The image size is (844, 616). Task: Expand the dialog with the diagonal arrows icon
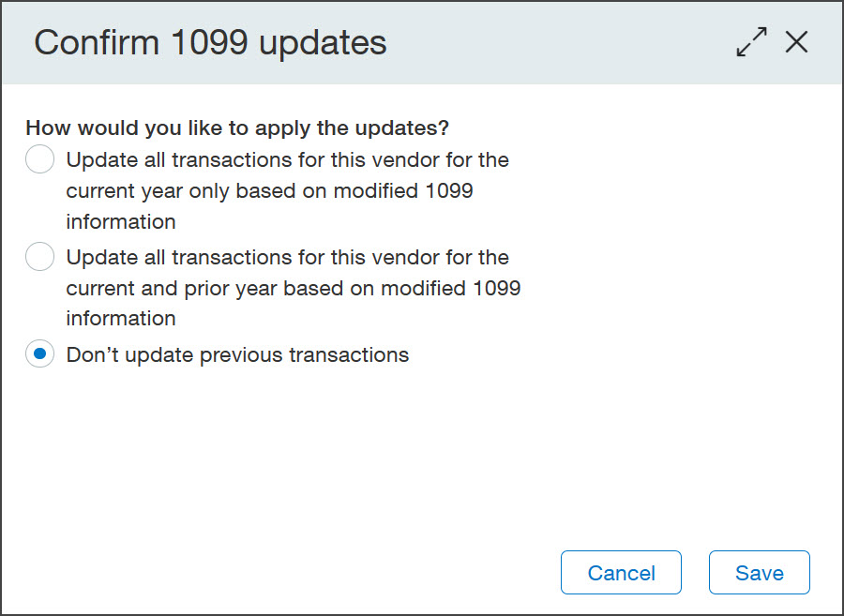coord(751,42)
